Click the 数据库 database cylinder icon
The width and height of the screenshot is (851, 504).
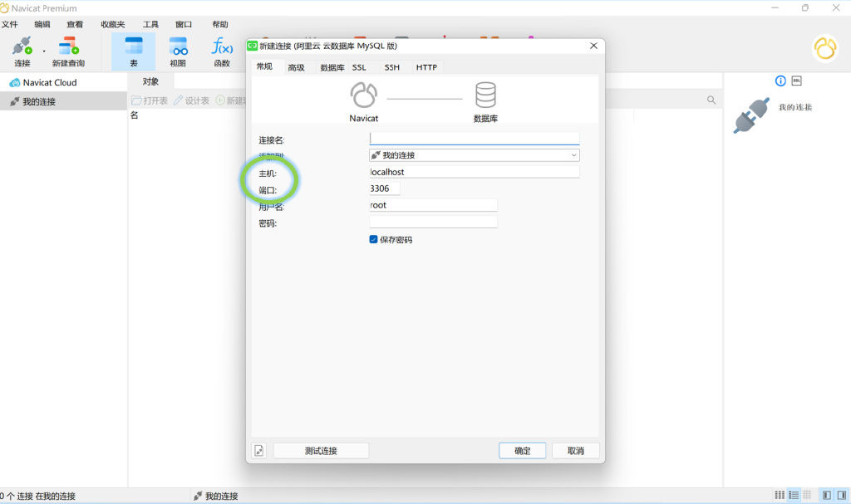tap(485, 95)
